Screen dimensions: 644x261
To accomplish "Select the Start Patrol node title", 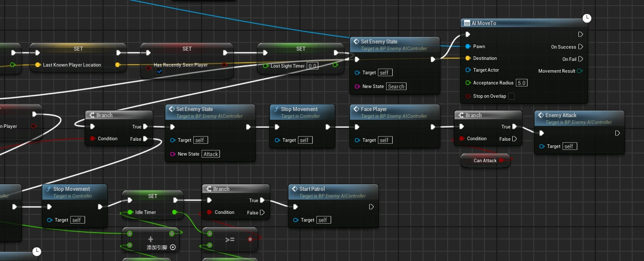I will point(312,189).
